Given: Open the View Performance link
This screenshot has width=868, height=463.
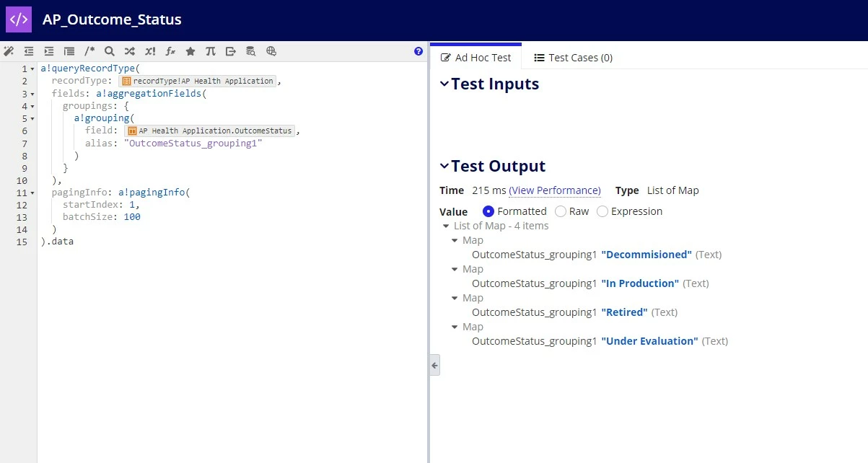Looking at the screenshot, I should (555, 190).
